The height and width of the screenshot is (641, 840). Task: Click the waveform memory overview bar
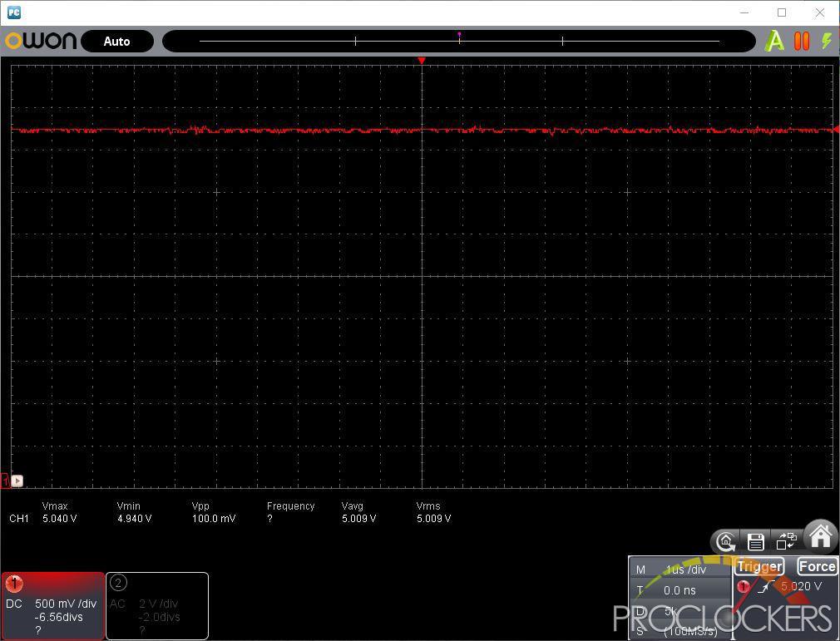pyautogui.click(x=458, y=42)
